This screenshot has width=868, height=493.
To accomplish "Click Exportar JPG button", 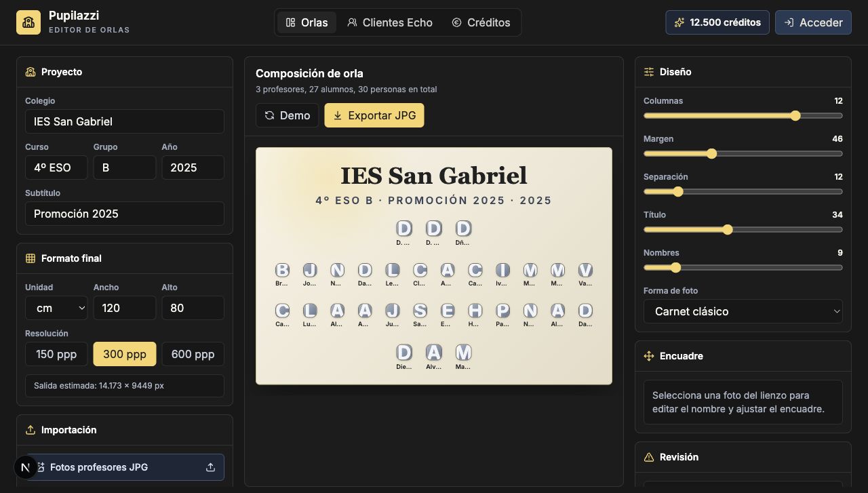I will click(x=374, y=115).
